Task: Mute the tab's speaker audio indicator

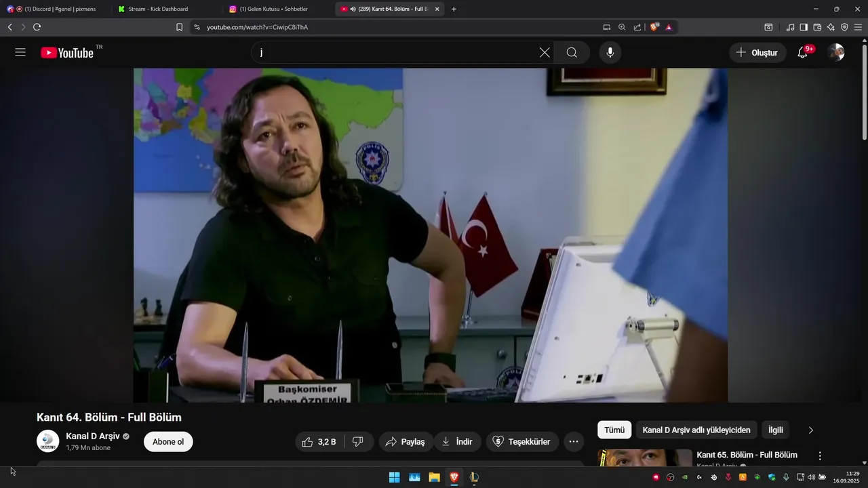Action: [x=353, y=9]
